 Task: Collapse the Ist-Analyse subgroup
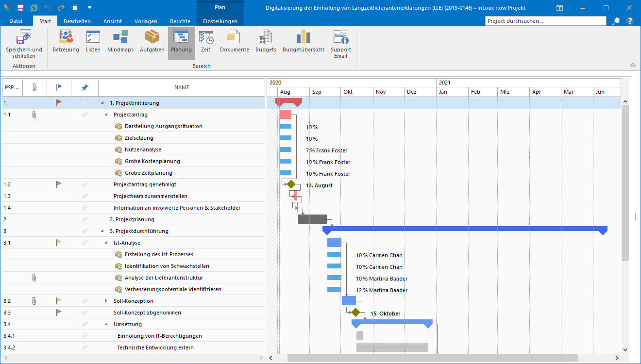106,243
